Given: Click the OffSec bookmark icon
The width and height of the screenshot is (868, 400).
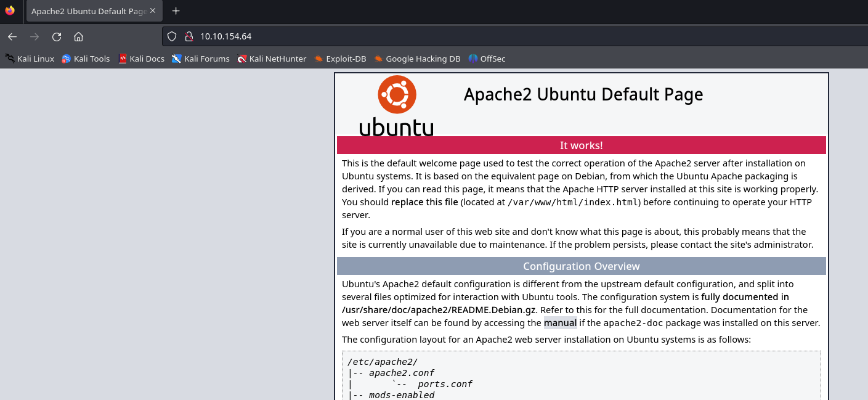Looking at the screenshot, I should 473,59.
